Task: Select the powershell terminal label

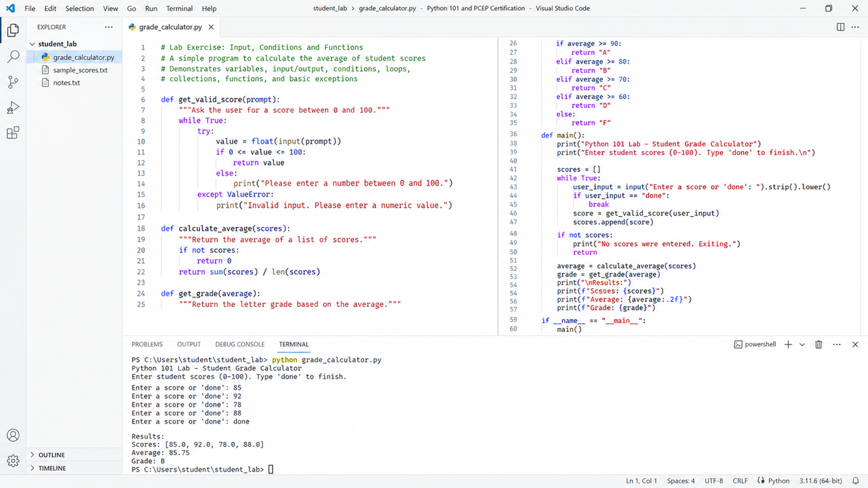Action: tap(755, 344)
